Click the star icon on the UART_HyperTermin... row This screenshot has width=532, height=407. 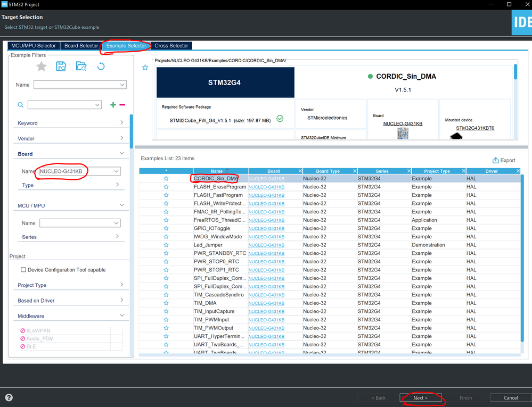[x=166, y=337]
